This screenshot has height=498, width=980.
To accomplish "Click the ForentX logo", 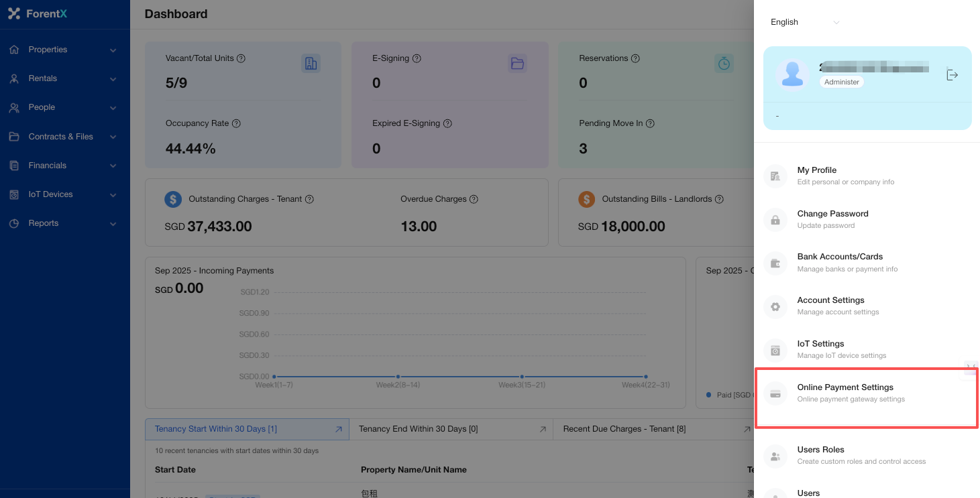I will click(38, 14).
